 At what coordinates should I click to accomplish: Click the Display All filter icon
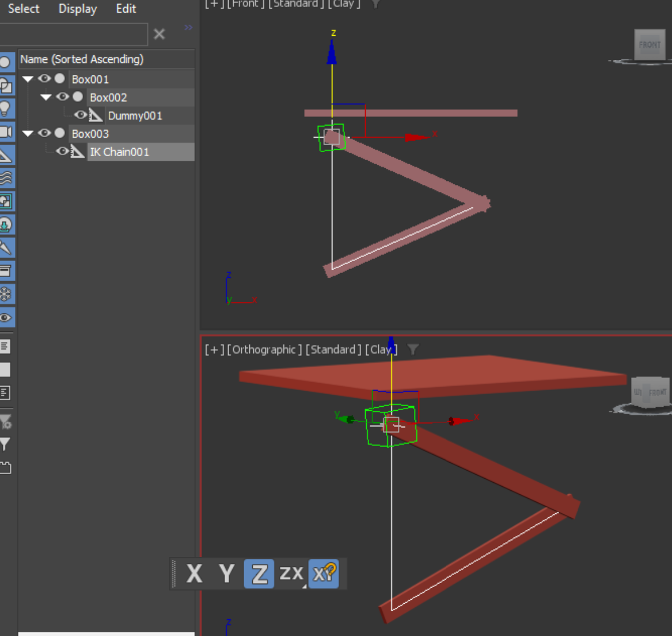[5, 347]
